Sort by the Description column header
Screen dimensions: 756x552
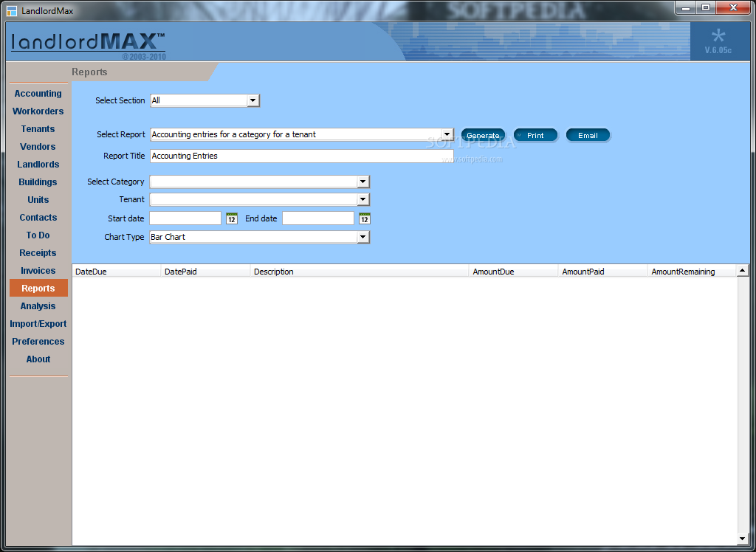coord(360,272)
